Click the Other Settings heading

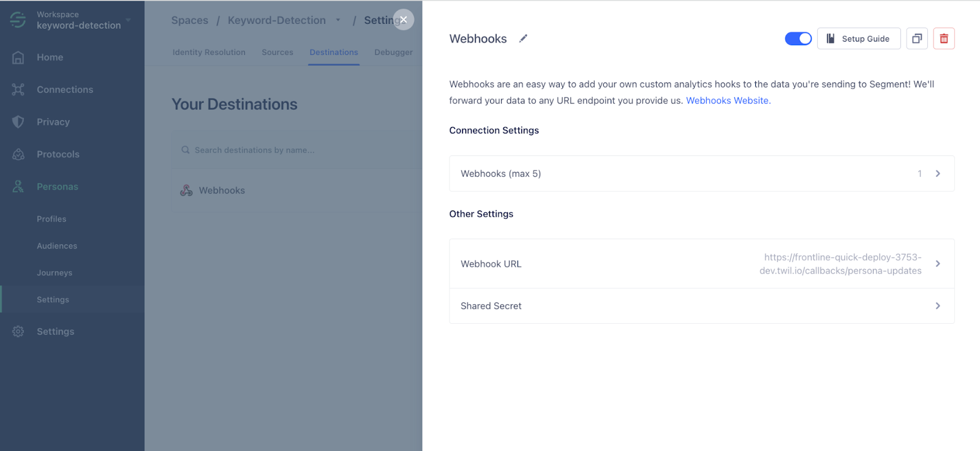(481, 214)
